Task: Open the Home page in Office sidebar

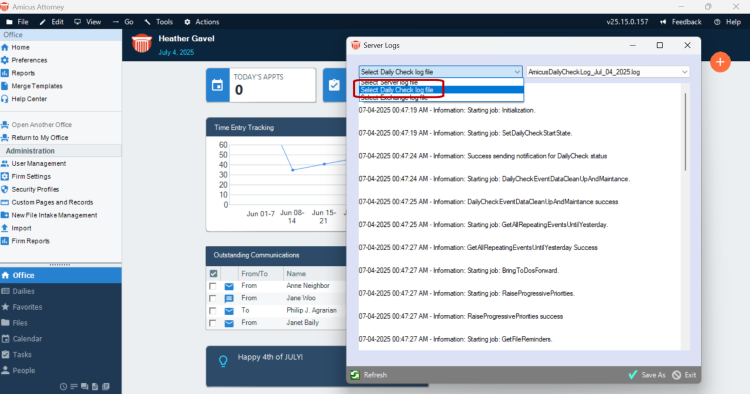Action: (x=15, y=47)
